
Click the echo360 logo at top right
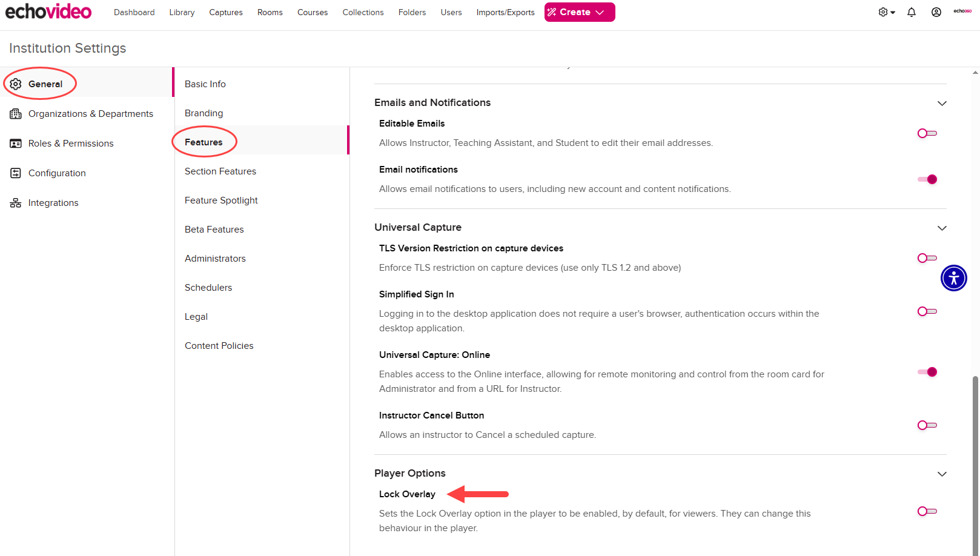pyautogui.click(x=962, y=11)
